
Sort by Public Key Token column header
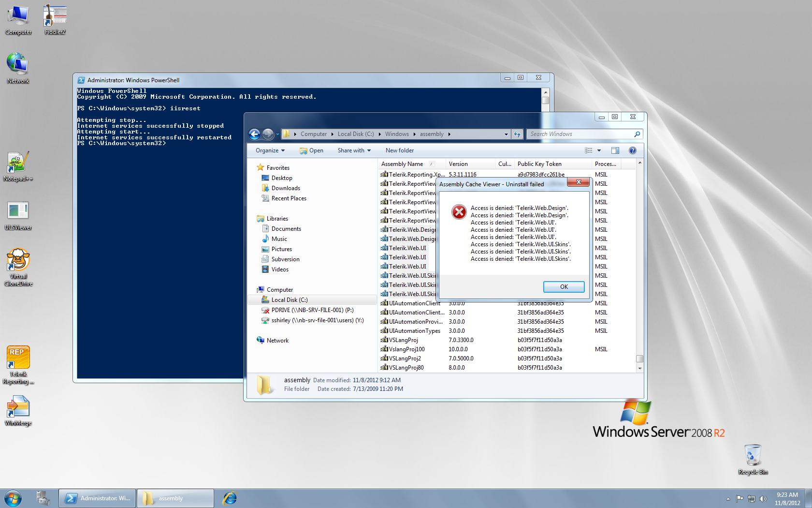(x=553, y=164)
